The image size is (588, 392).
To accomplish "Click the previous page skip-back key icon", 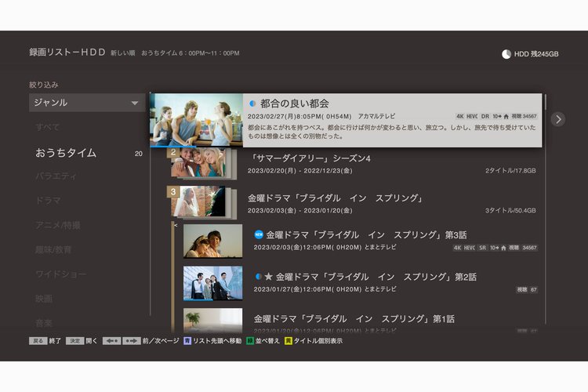I will tap(111, 341).
